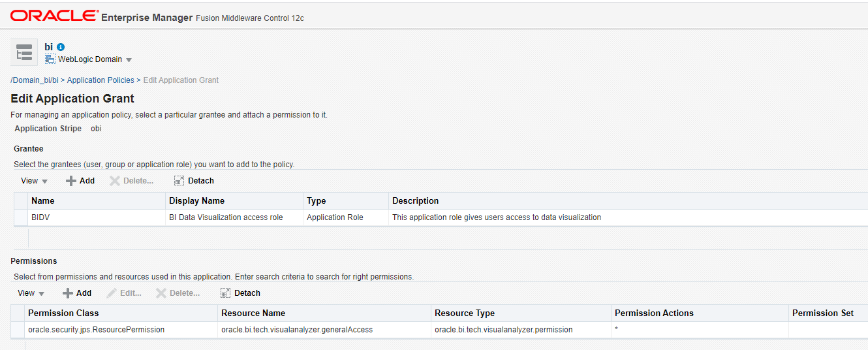Click the visualanalyzer.generalAccess resource name cell
Image resolution: width=868 pixels, height=350 pixels.
click(x=324, y=330)
